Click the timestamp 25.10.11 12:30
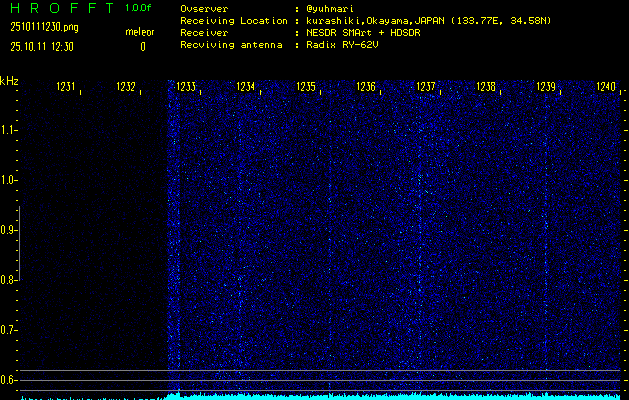This screenshot has width=629, height=400. click(42, 47)
